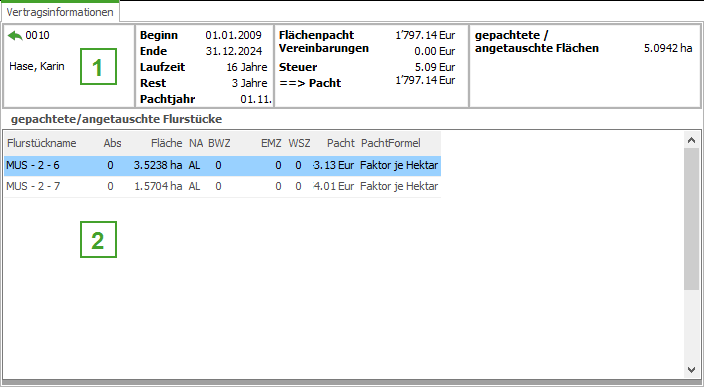Click the 3.13 Eur Pacht cell
Image resolution: width=704 pixels, height=387 pixels.
(334, 166)
